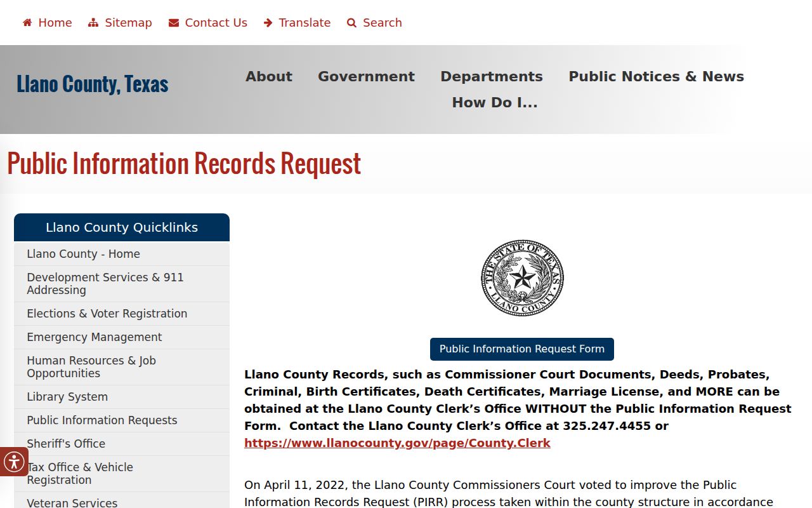Open Veteran Services quicklink
Image resolution: width=812 pixels, height=508 pixels.
pos(122,502)
